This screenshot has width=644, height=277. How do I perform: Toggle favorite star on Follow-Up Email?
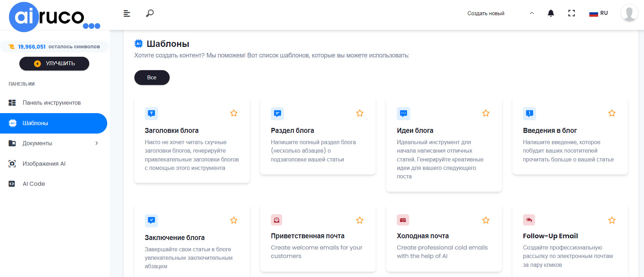click(x=612, y=220)
